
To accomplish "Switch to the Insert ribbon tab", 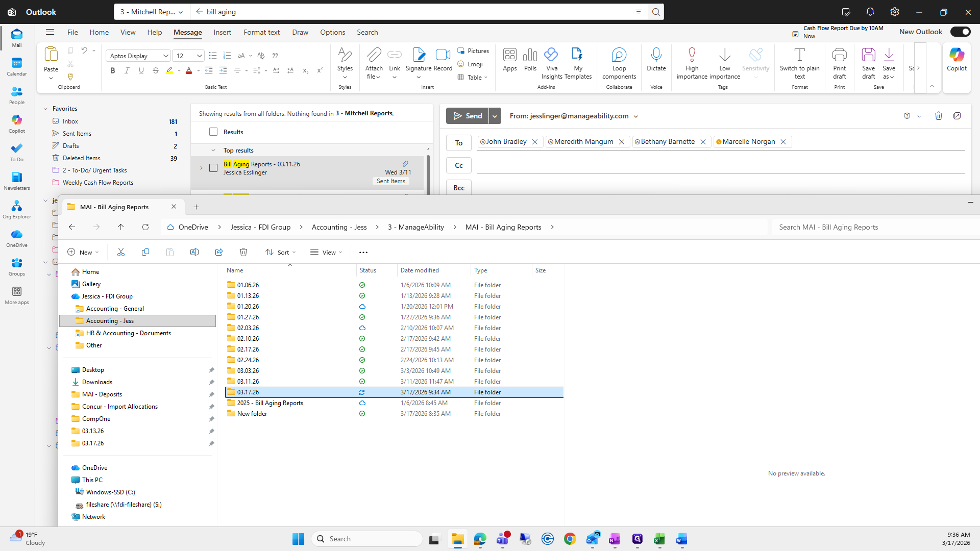I will click(x=222, y=32).
